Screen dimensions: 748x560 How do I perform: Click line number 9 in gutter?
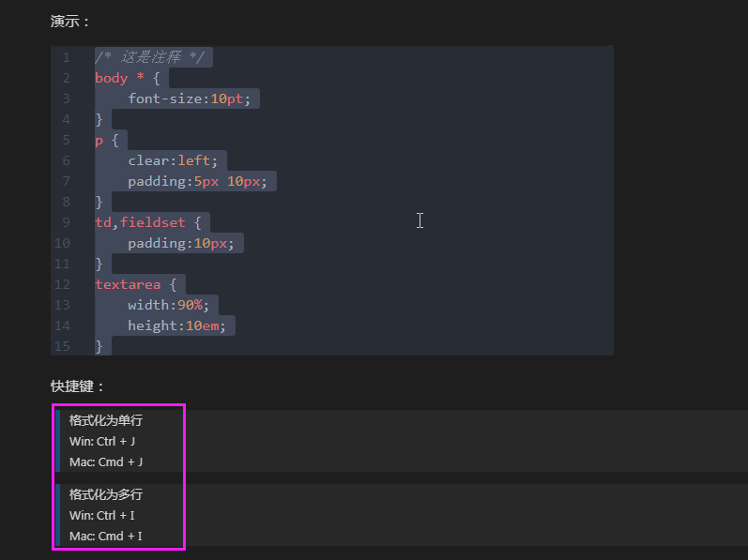66,222
